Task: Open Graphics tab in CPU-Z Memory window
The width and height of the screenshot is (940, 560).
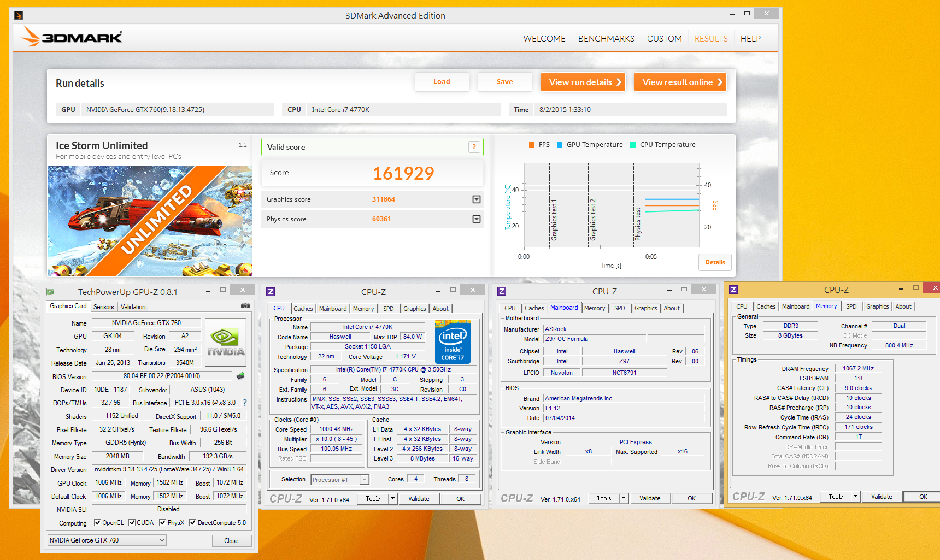Action: (877, 306)
